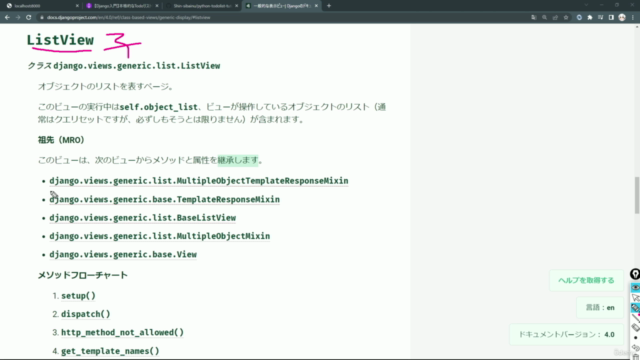640x360 pixels.
Task: Close the Django Todo tutorial tab
Action: (x=157, y=6)
